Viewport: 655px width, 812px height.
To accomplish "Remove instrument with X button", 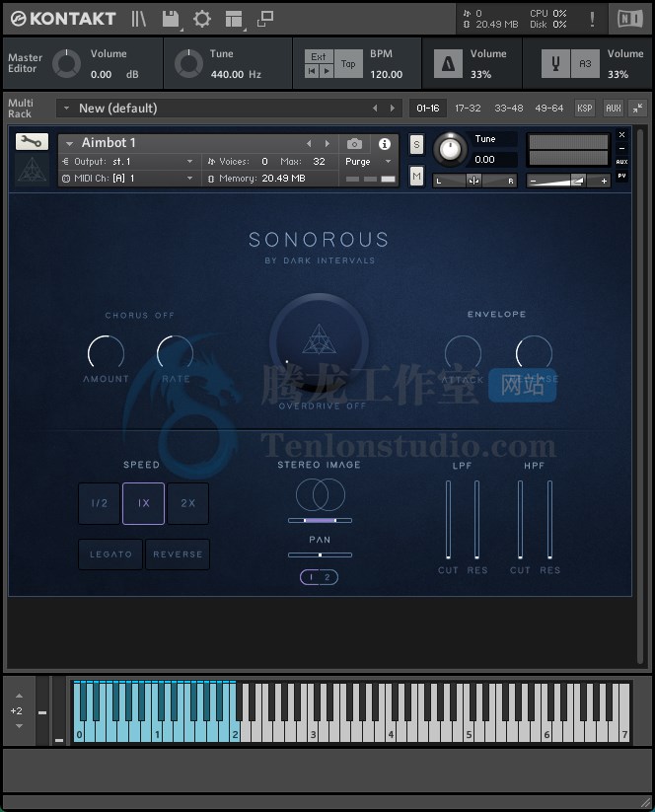I will tap(621, 134).
